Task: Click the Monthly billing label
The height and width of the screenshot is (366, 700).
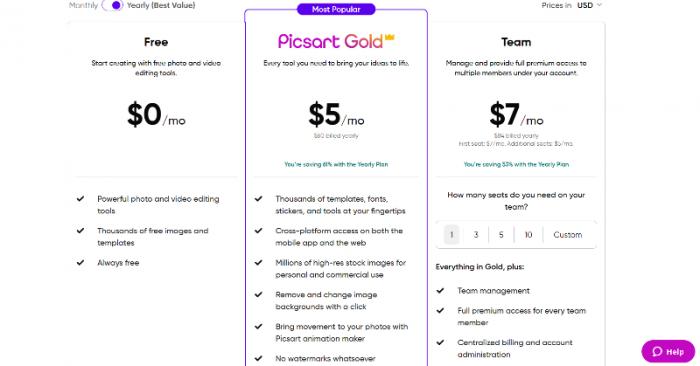Action: (83, 5)
